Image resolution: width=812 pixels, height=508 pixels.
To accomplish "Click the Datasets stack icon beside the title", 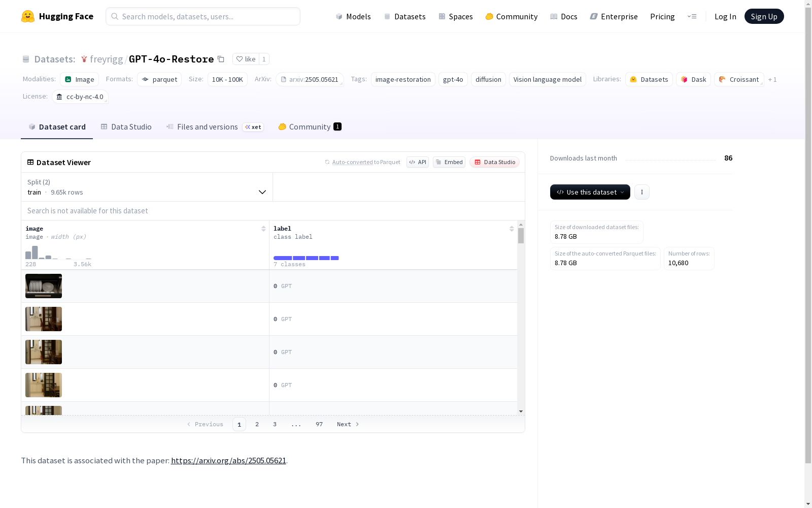I will (x=26, y=59).
